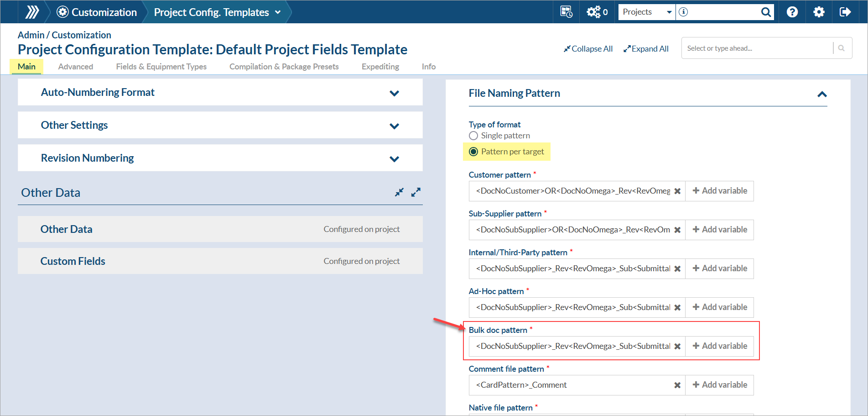Click the help question mark icon
Image resolution: width=868 pixels, height=416 pixels.
pyautogui.click(x=792, y=12)
